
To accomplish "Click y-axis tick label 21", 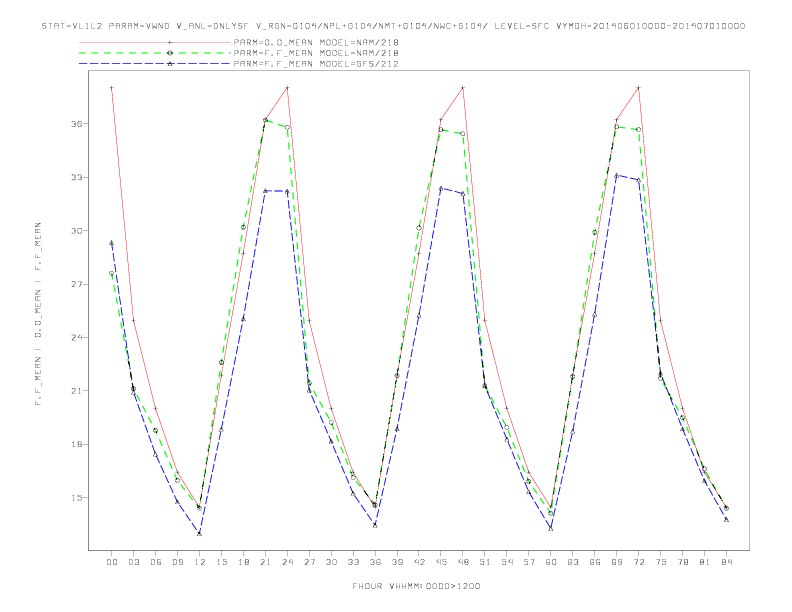I will coord(77,391).
